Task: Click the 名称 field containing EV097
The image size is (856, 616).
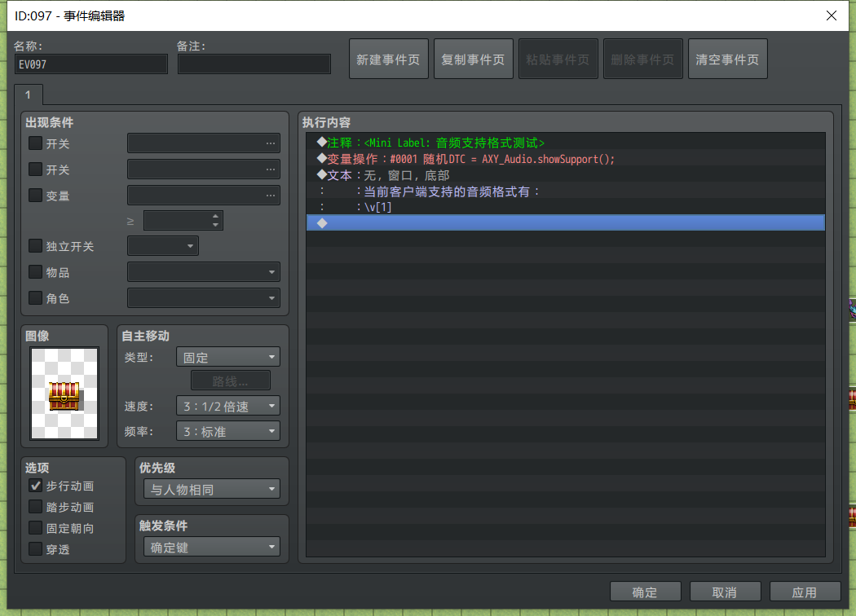Action: point(91,64)
